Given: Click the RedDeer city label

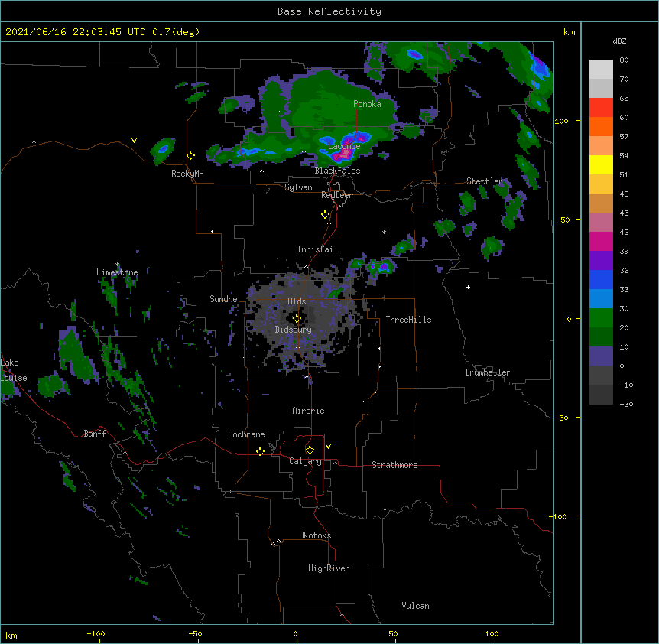Looking at the screenshot, I should pyautogui.click(x=336, y=195).
